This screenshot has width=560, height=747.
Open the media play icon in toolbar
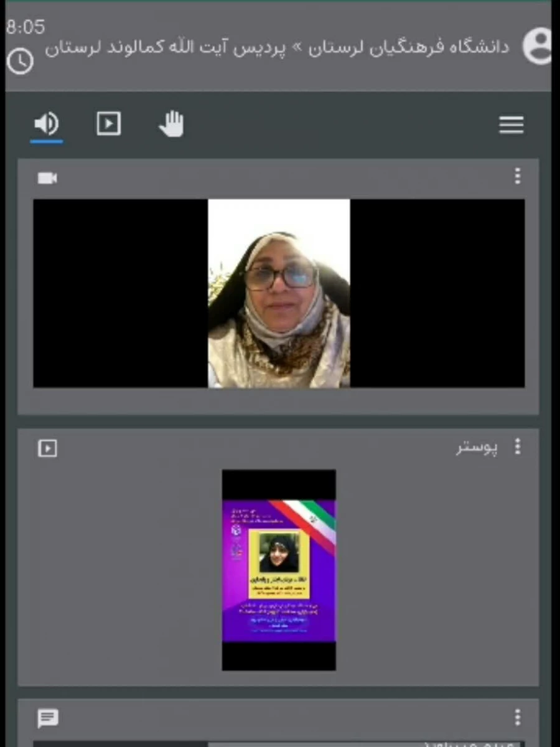(109, 124)
